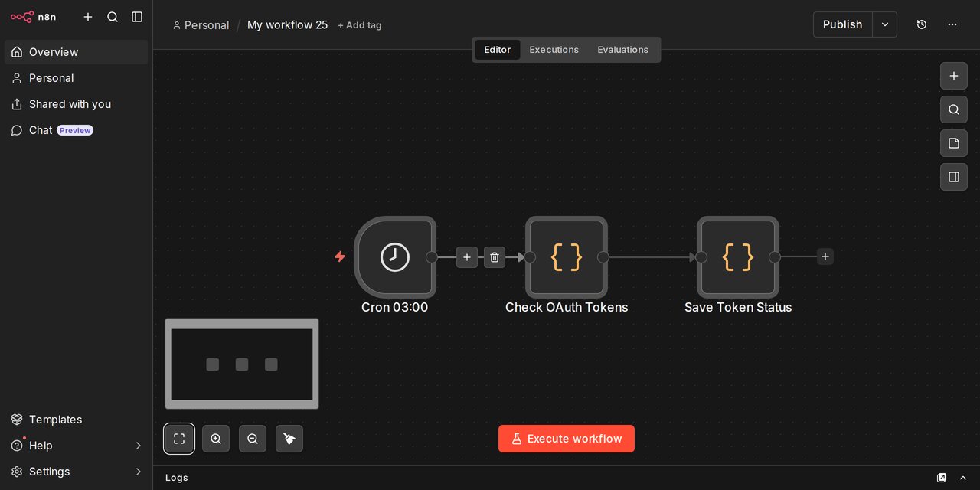Click the Cron node output connector
The width and height of the screenshot is (980, 490).
tap(432, 257)
